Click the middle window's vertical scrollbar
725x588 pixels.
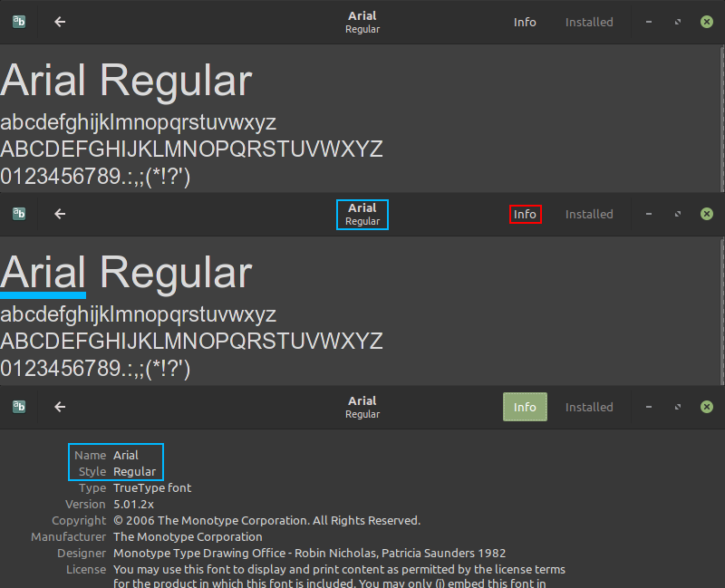[722, 311]
